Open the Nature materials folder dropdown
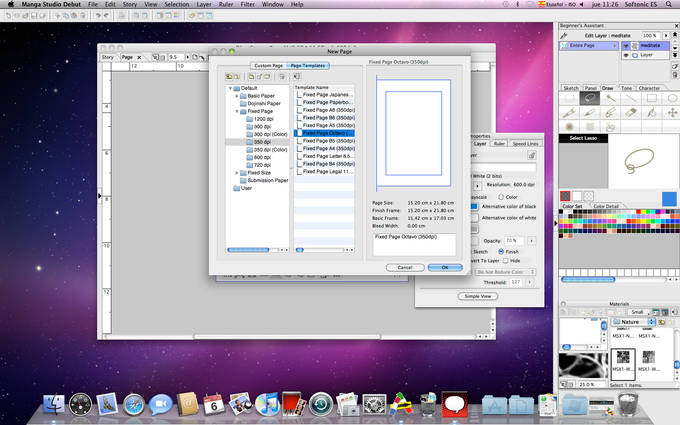This screenshot has width=680, height=425. tap(633, 322)
